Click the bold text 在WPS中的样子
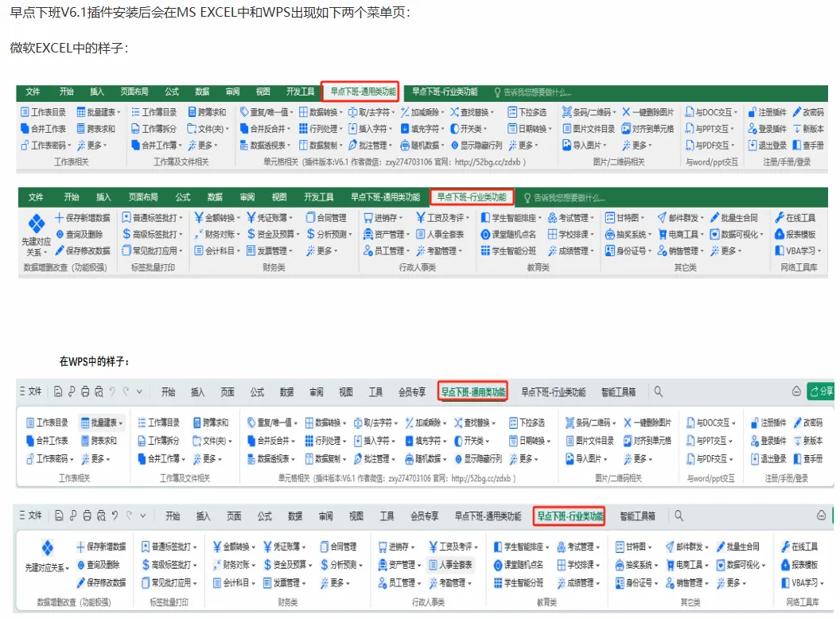Screen dimensions: 840x619 [x=95, y=362]
